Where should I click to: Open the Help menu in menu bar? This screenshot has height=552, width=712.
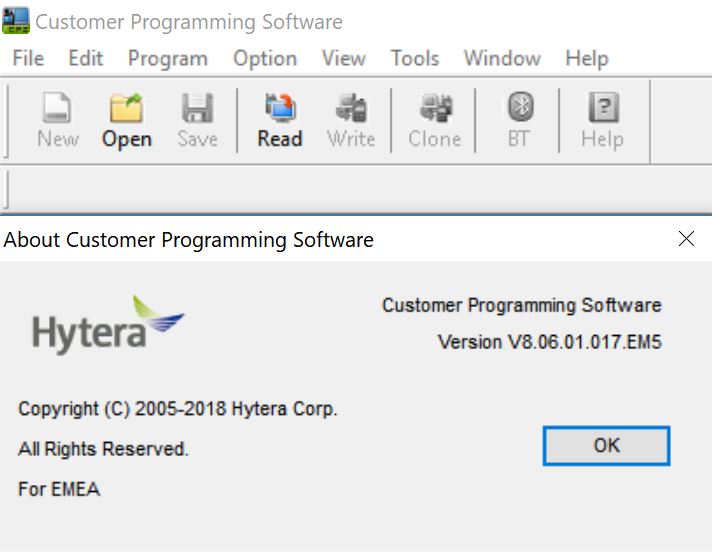(x=587, y=59)
